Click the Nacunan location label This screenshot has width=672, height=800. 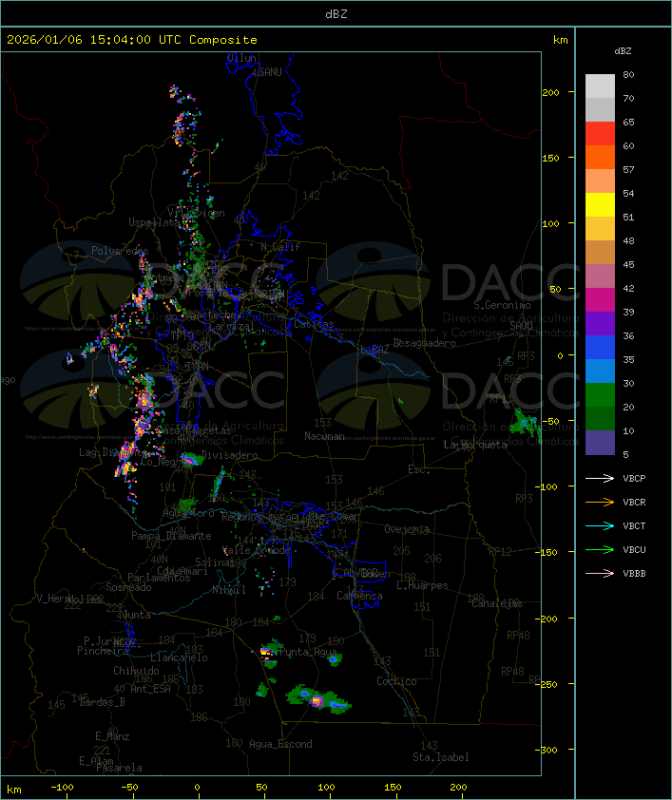pos(324,436)
